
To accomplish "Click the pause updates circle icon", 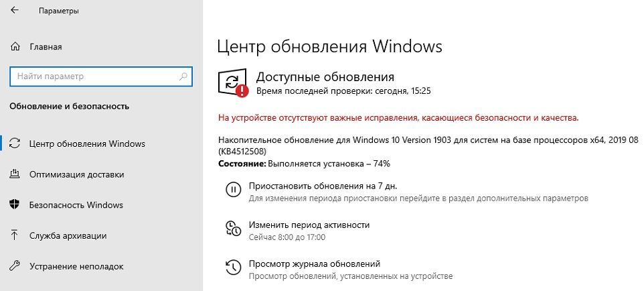I will click(232, 190).
